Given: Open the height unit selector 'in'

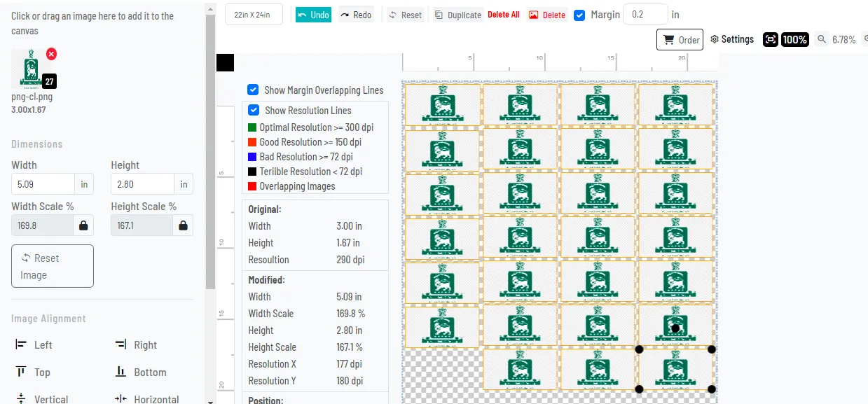Looking at the screenshot, I should pyautogui.click(x=184, y=184).
